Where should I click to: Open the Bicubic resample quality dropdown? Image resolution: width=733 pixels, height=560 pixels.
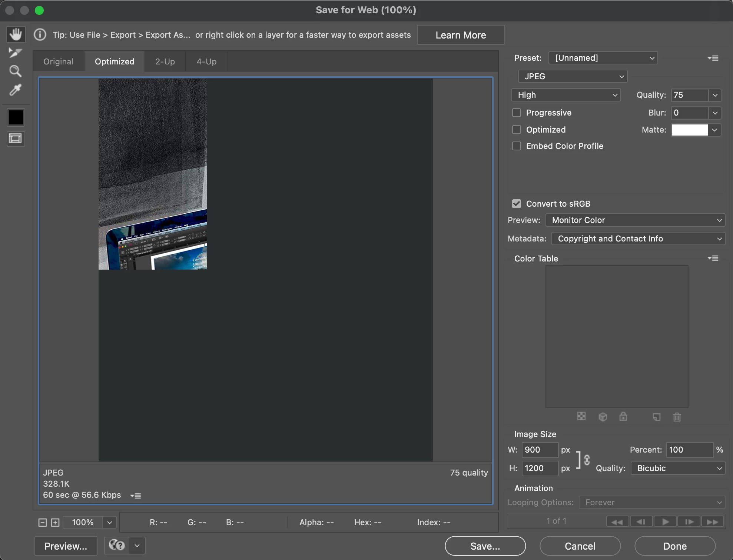pos(678,468)
